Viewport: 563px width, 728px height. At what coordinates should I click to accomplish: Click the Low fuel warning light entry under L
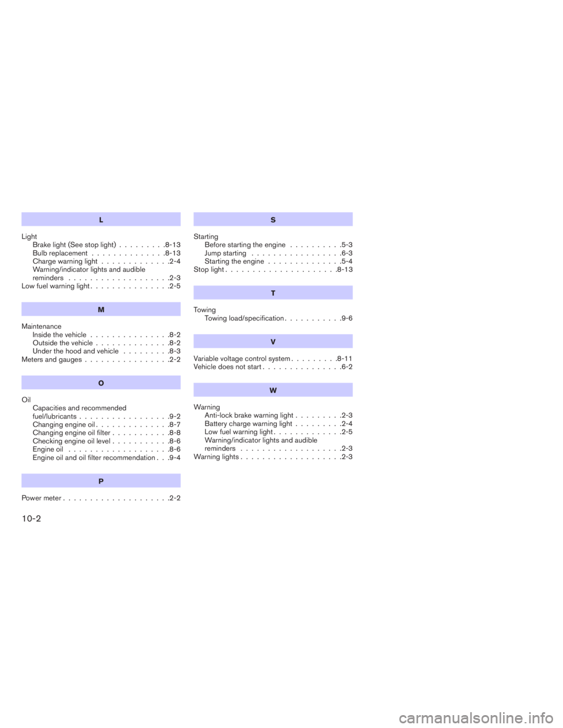tap(100, 287)
